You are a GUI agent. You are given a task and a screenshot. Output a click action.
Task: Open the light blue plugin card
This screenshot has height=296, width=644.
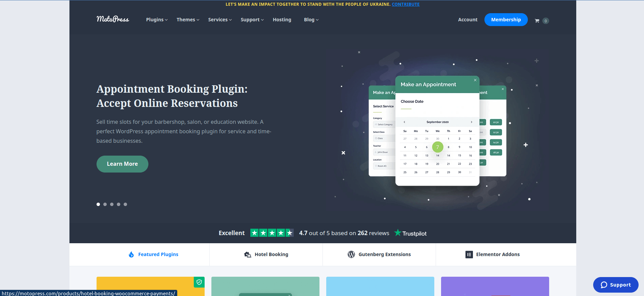click(380, 286)
